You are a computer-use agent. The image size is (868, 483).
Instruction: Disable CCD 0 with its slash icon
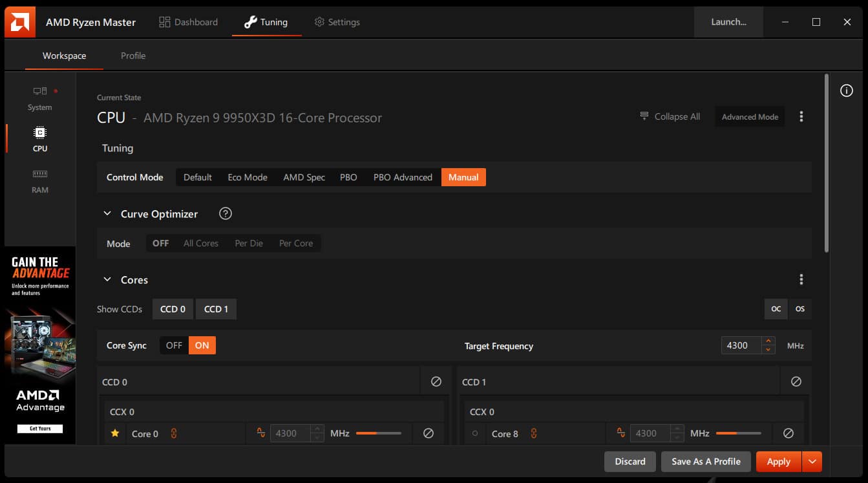tap(436, 381)
